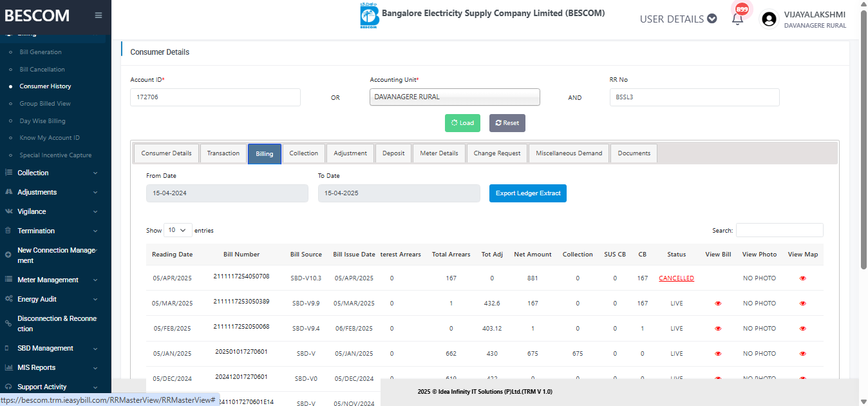View map for 05/APR/2025 row
The image size is (868, 406).
coord(802,278)
